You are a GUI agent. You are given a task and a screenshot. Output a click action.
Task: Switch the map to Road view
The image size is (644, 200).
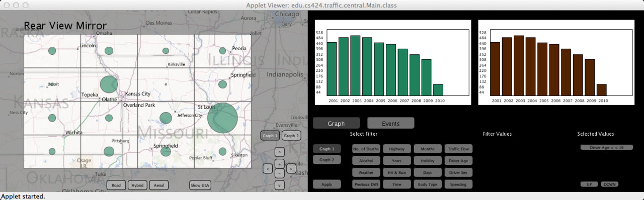(116, 185)
